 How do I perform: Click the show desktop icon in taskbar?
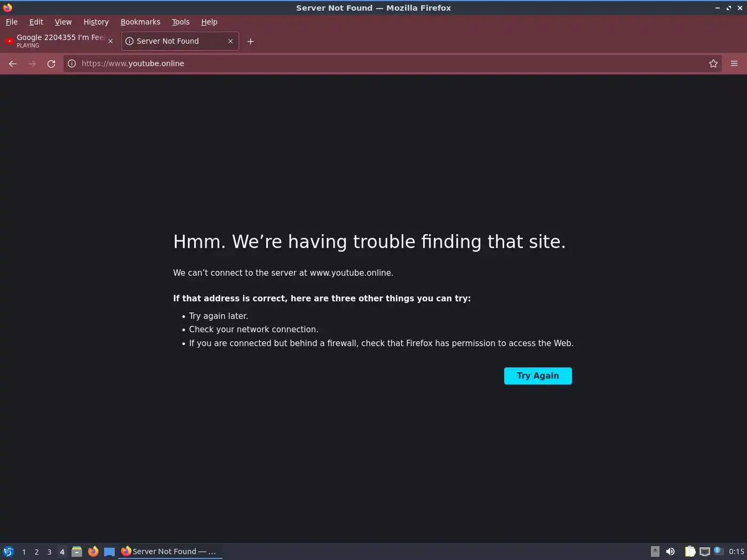(x=109, y=551)
